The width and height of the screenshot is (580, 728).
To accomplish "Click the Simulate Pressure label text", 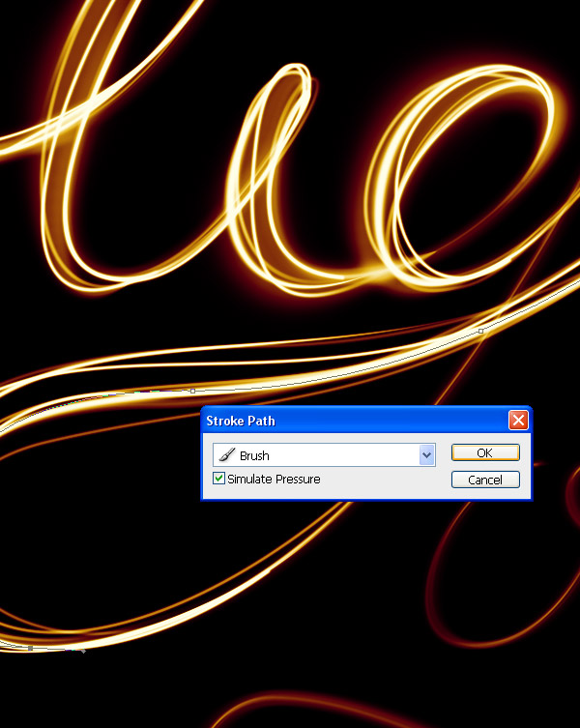I will coord(274,480).
